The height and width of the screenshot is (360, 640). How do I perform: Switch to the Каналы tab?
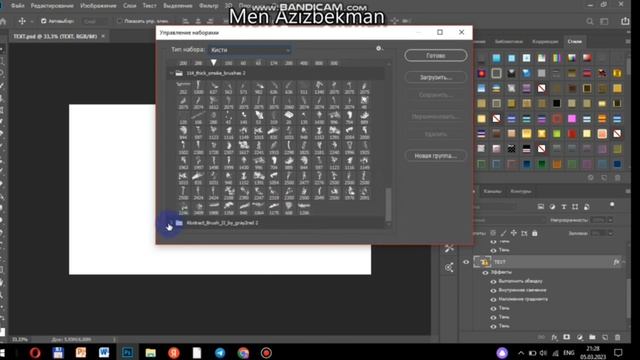click(x=492, y=191)
